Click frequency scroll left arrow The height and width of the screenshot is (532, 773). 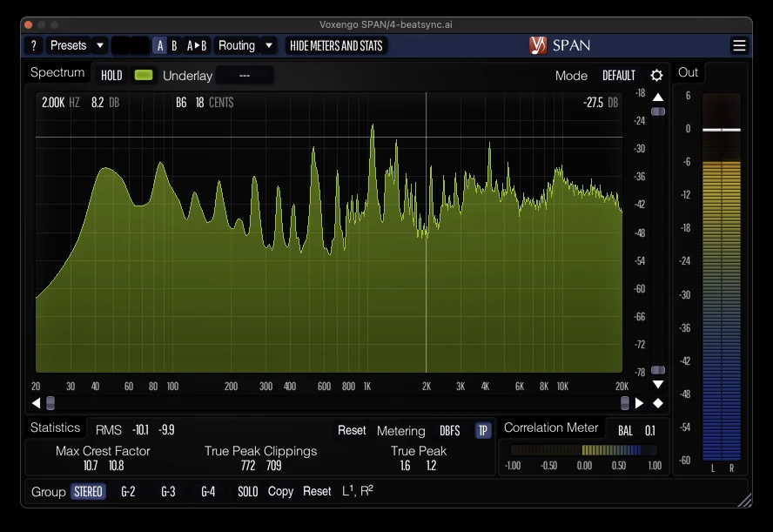point(36,403)
